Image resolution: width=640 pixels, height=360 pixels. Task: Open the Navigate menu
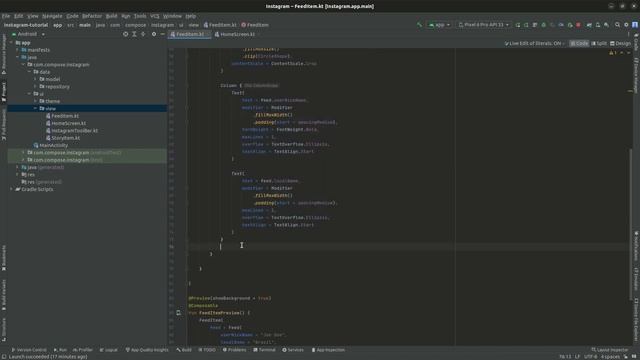(x=52, y=16)
